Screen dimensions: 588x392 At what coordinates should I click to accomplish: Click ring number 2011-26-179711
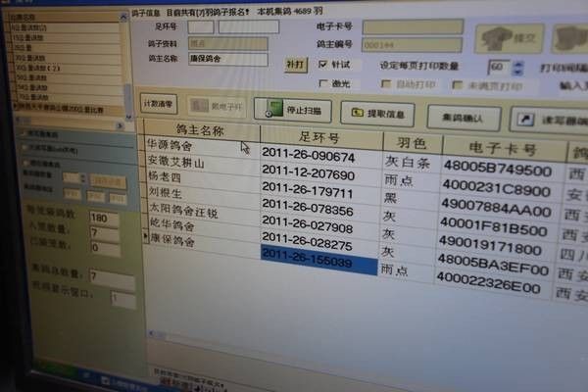point(308,190)
